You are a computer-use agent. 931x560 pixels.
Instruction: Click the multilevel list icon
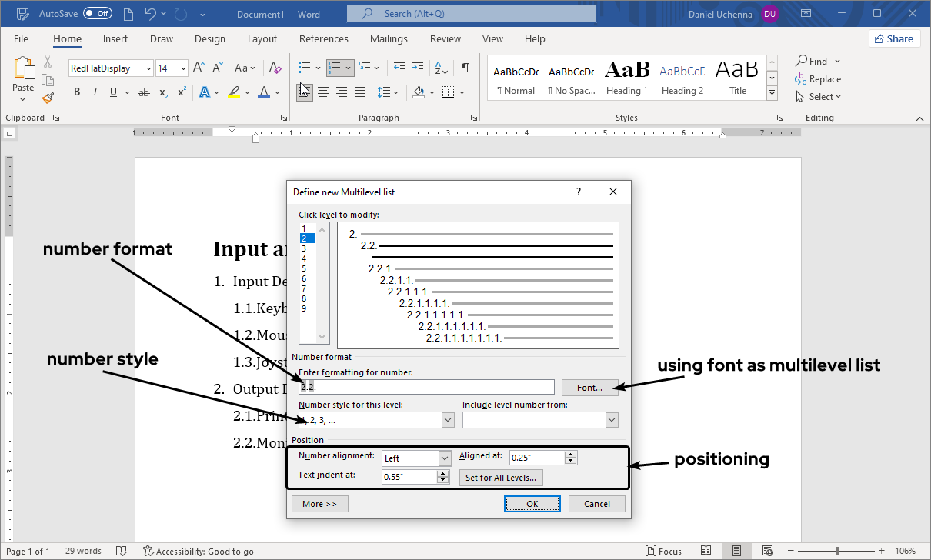(365, 68)
